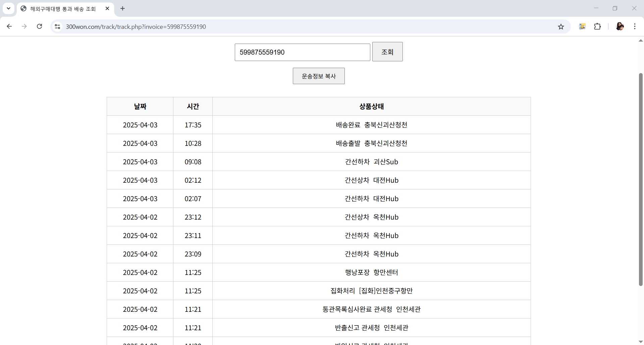Reload the tracking page
Screen dimensions: 644x345
coord(39,26)
